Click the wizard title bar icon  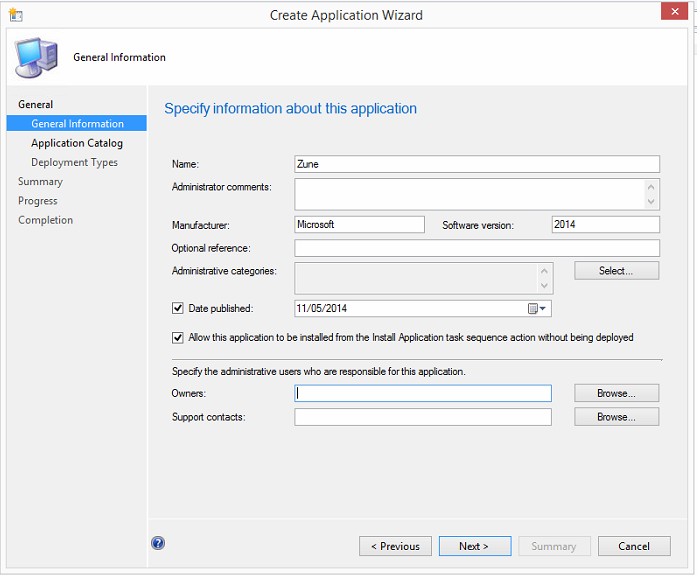point(15,15)
